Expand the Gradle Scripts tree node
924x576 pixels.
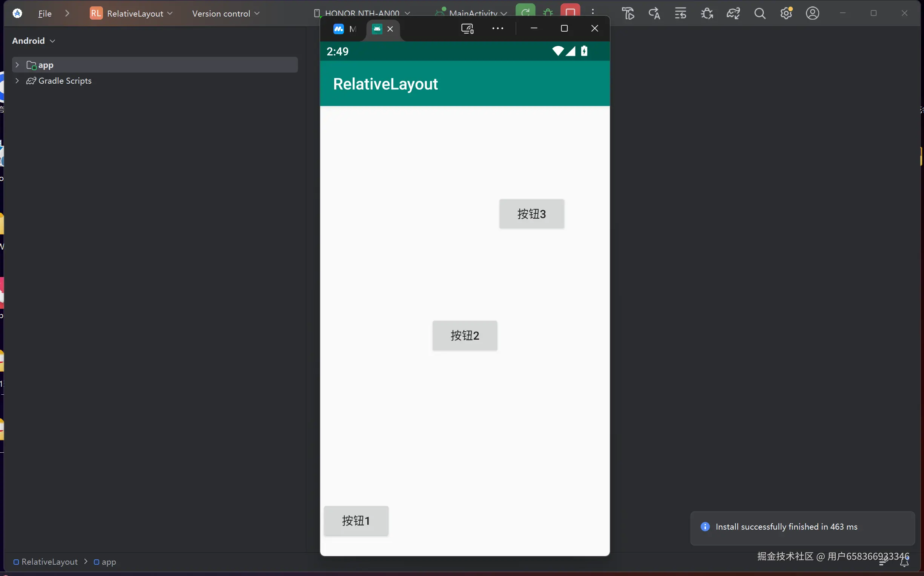[x=17, y=81]
